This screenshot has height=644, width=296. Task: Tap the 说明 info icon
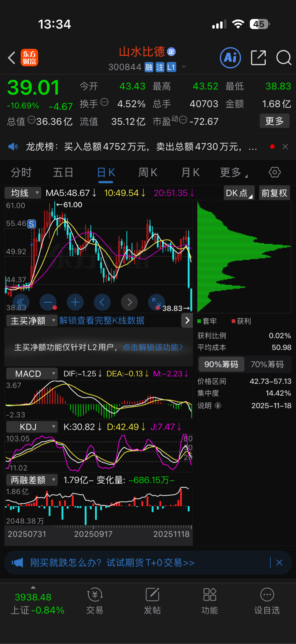(218, 406)
